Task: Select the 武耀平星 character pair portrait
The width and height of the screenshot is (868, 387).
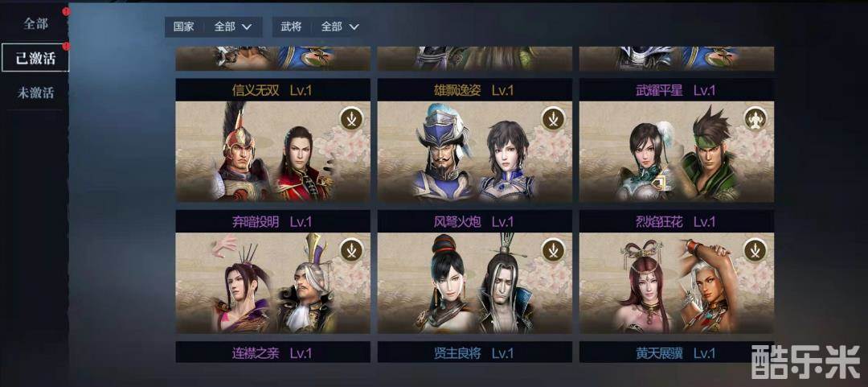Action: (677, 151)
